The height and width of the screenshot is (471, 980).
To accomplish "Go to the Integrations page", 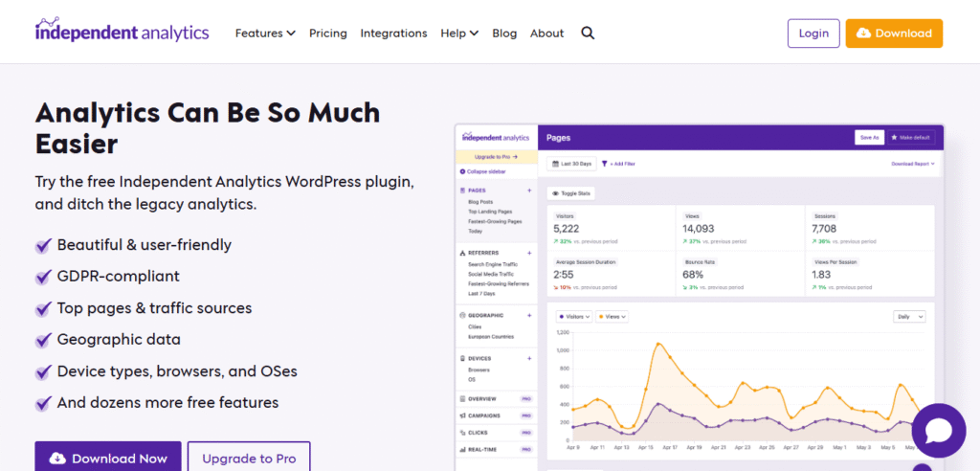I will click(x=393, y=33).
